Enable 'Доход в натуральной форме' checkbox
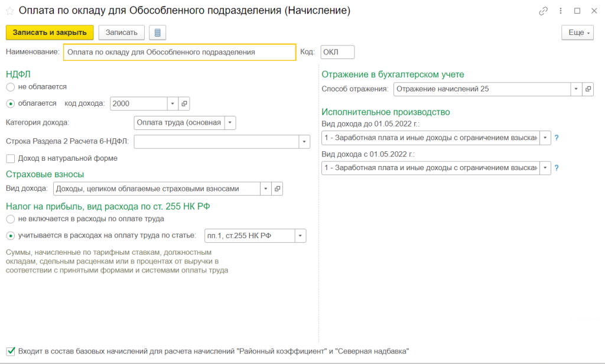 click(10, 158)
